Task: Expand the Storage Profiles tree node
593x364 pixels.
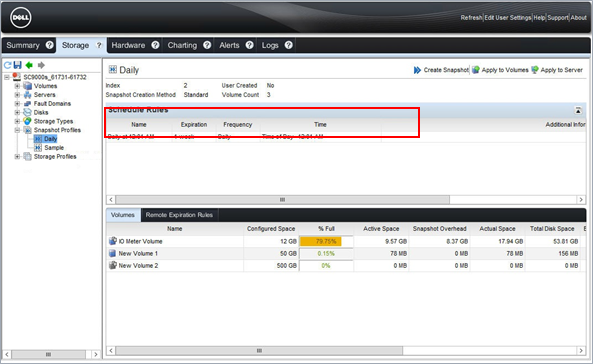Action: [17, 156]
